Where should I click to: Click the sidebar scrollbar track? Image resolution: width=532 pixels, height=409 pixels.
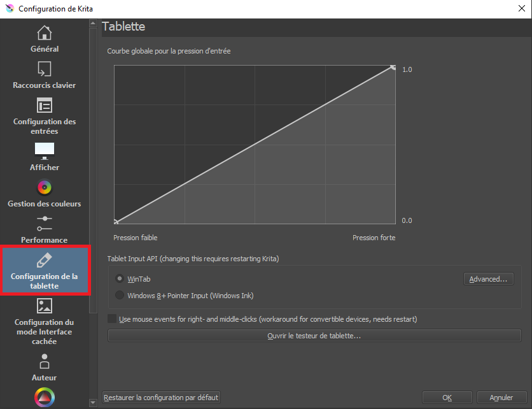click(x=93, y=355)
